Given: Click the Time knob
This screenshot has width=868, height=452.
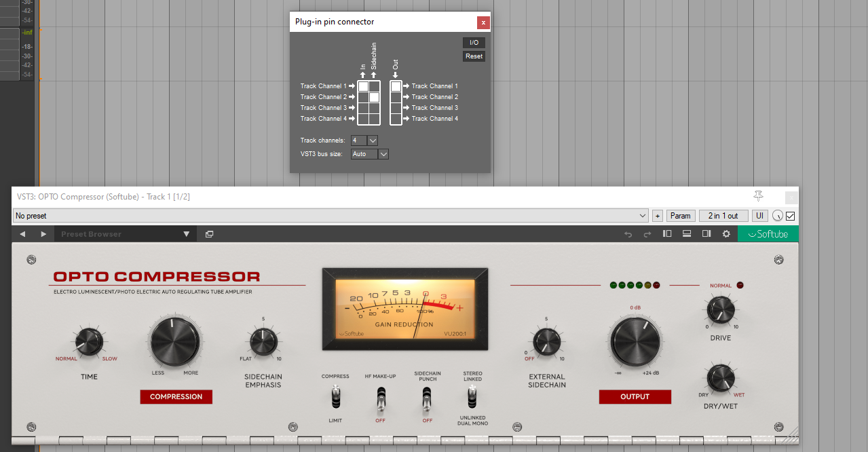Looking at the screenshot, I should click(89, 341).
